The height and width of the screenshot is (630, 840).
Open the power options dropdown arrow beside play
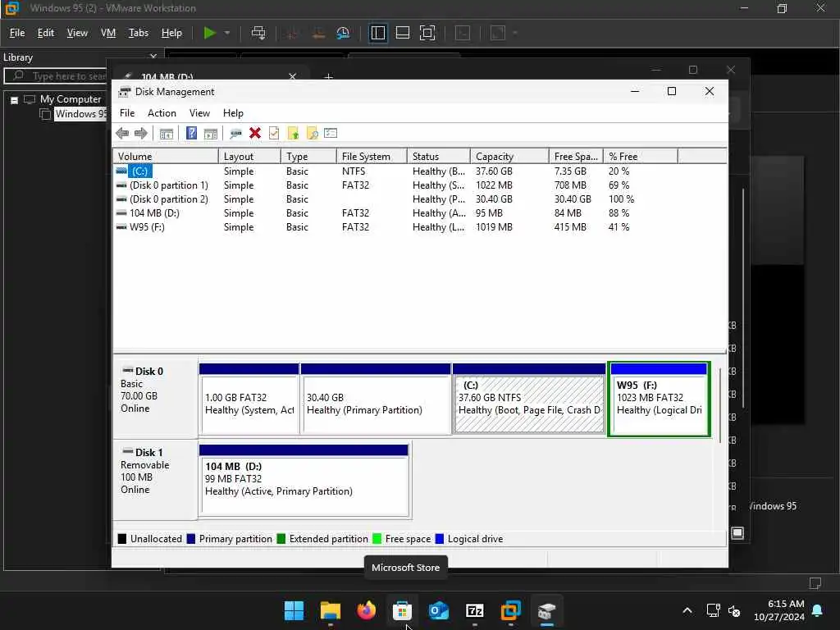(x=227, y=33)
